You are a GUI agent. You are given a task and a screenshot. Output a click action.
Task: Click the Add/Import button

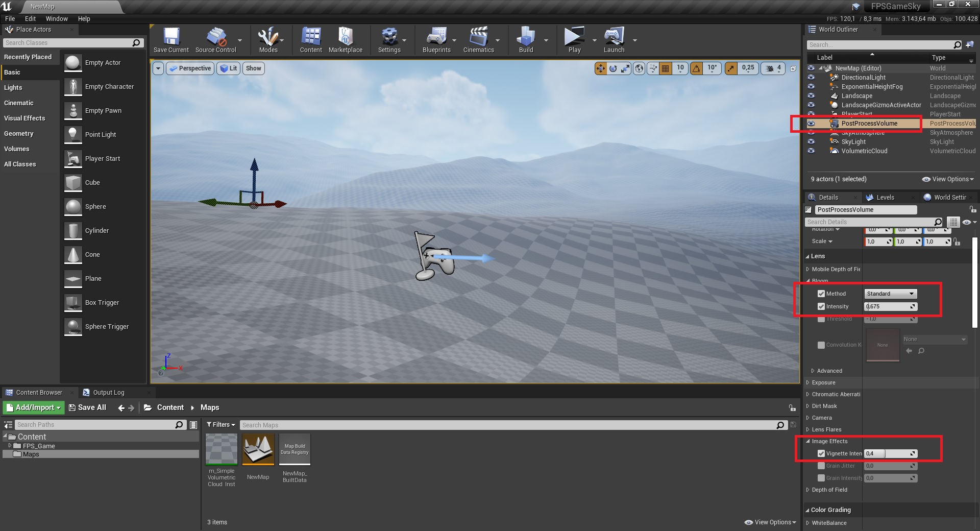tap(34, 407)
